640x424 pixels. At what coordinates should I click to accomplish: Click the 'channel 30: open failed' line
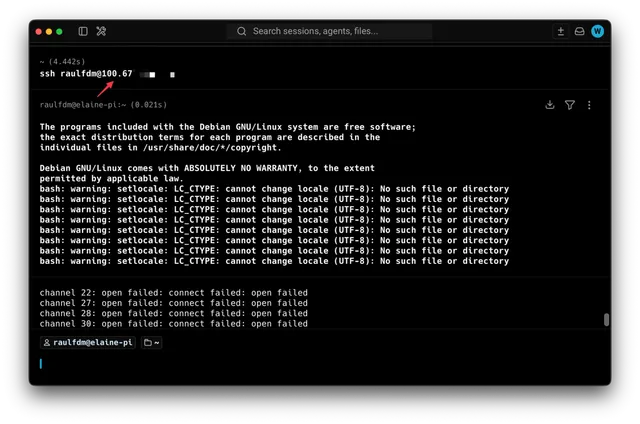(173, 324)
